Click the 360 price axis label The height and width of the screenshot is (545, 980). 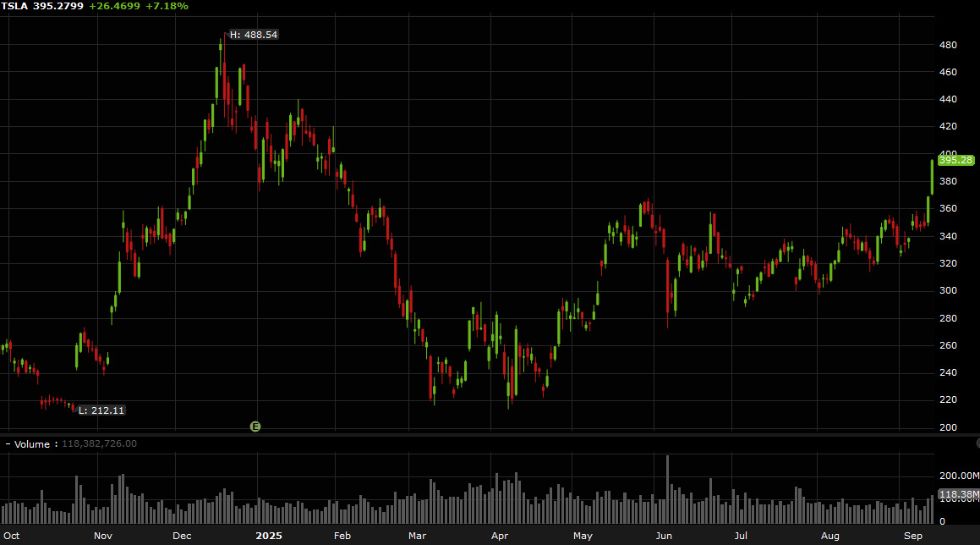point(948,208)
